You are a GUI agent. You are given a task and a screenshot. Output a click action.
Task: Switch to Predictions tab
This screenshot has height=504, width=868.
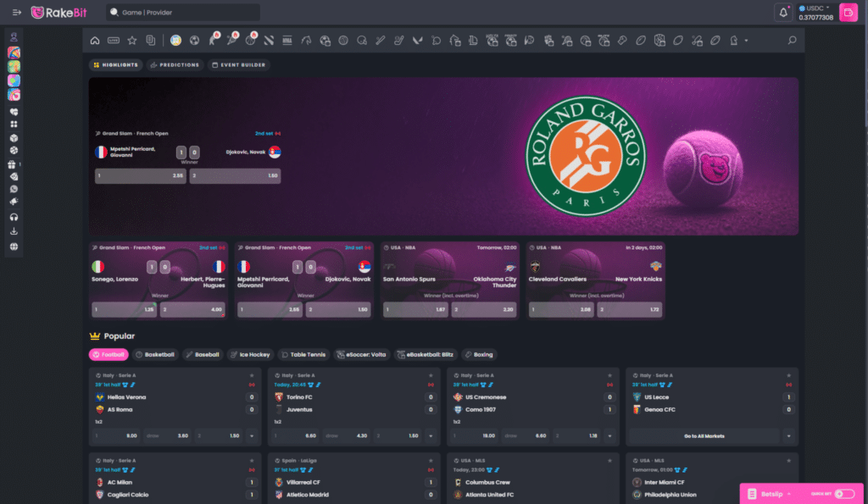[175, 64]
